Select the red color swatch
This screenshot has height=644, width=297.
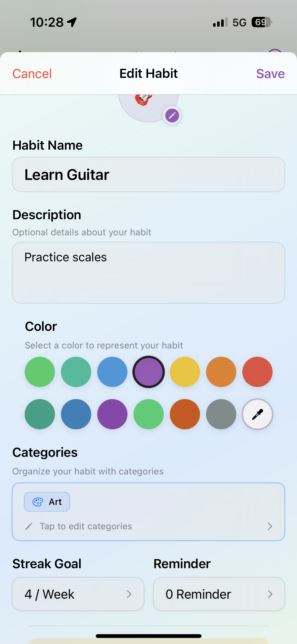pyautogui.click(x=257, y=372)
